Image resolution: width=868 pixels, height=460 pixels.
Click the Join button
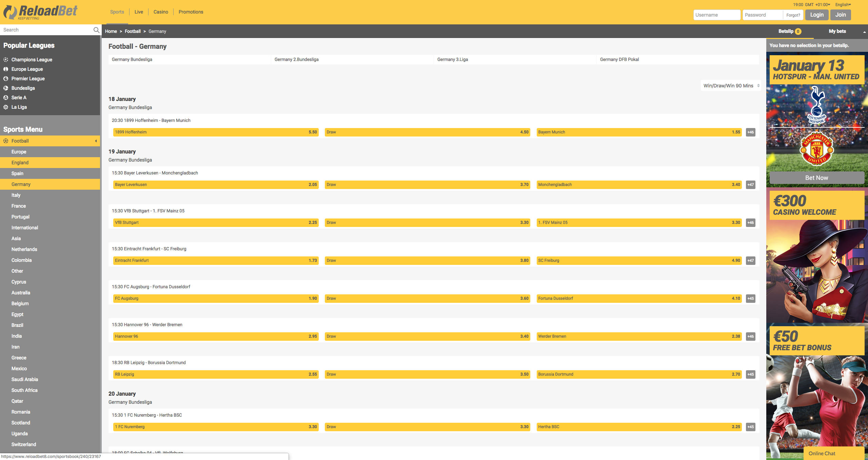pyautogui.click(x=841, y=15)
